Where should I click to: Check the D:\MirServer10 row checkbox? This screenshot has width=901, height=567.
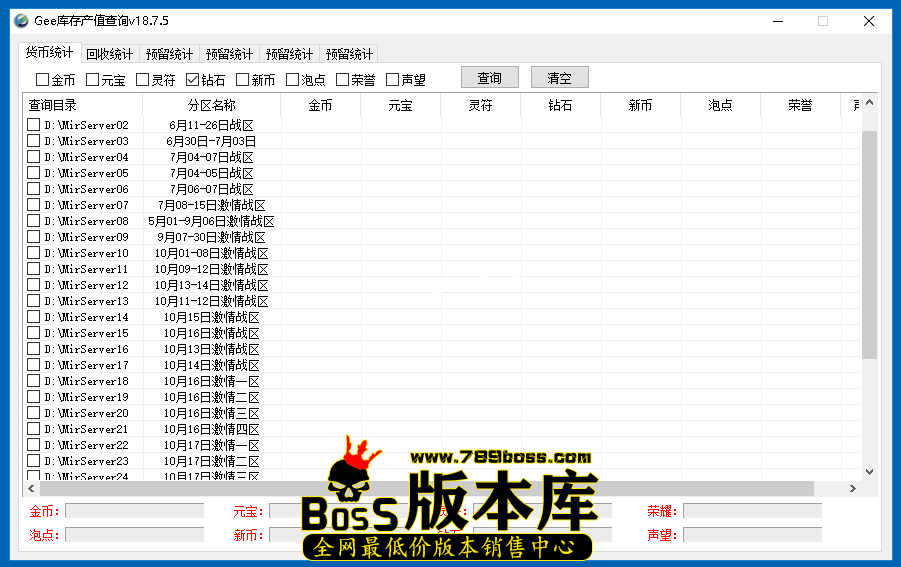point(33,253)
